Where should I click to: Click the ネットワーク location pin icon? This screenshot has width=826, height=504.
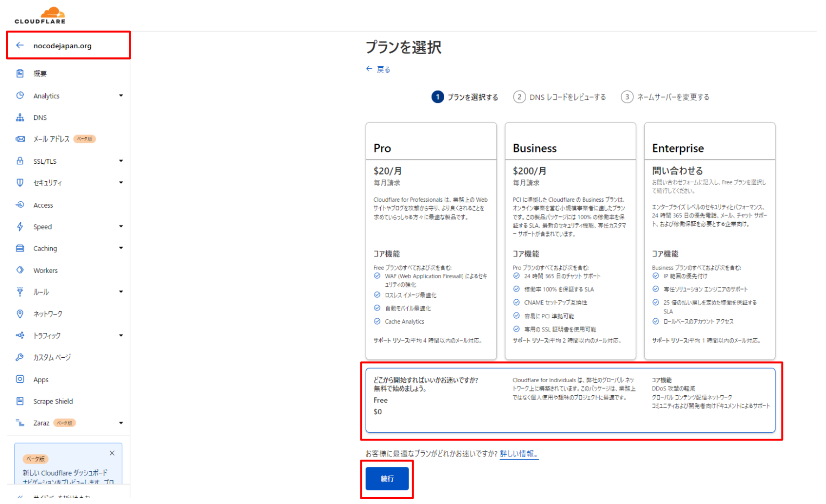(20, 314)
